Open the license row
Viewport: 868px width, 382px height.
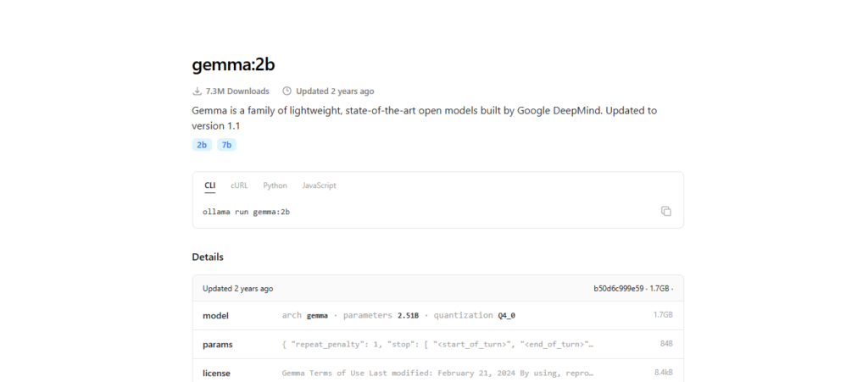click(438, 372)
